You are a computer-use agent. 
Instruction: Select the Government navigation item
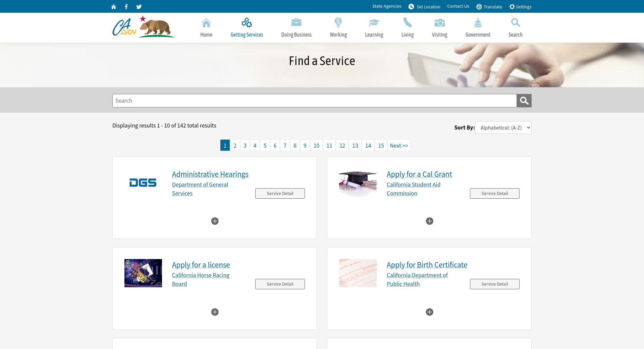point(478,28)
